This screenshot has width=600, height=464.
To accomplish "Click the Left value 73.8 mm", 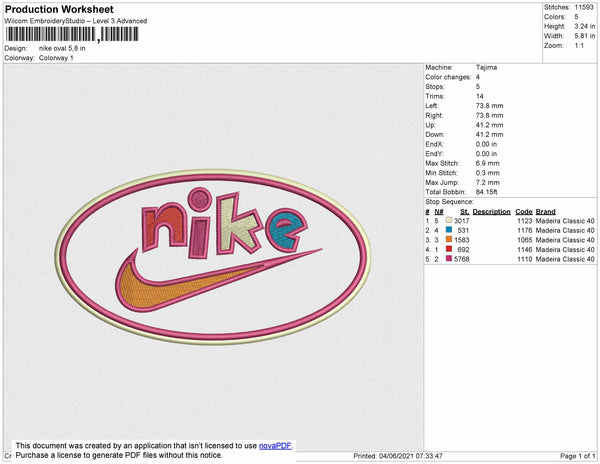I will (x=489, y=106).
